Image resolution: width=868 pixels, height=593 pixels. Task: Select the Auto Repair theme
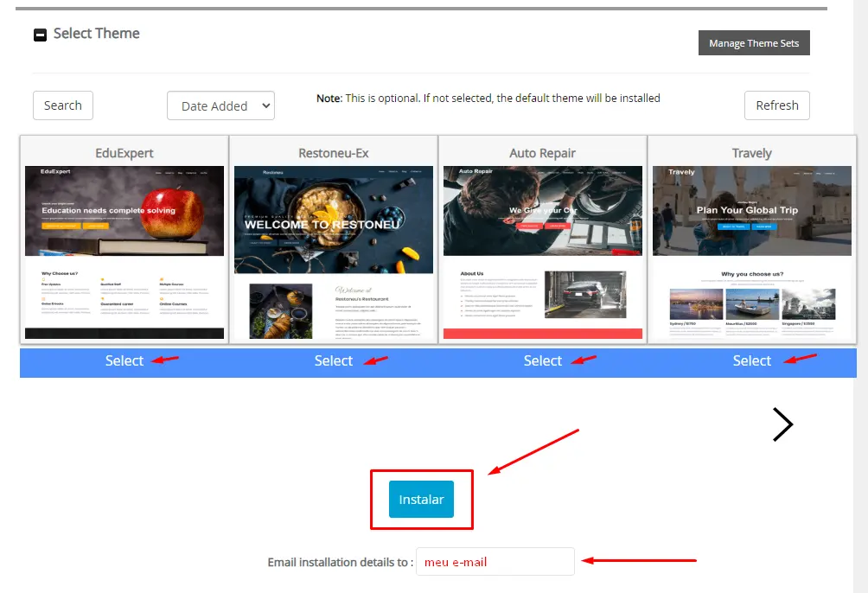pyautogui.click(x=542, y=360)
